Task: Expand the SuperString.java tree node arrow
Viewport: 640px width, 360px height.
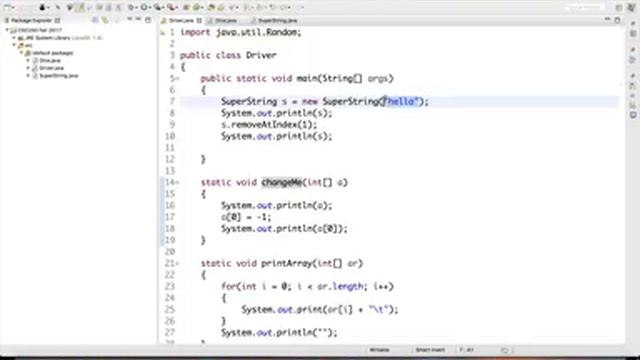Action: point(29,76)
